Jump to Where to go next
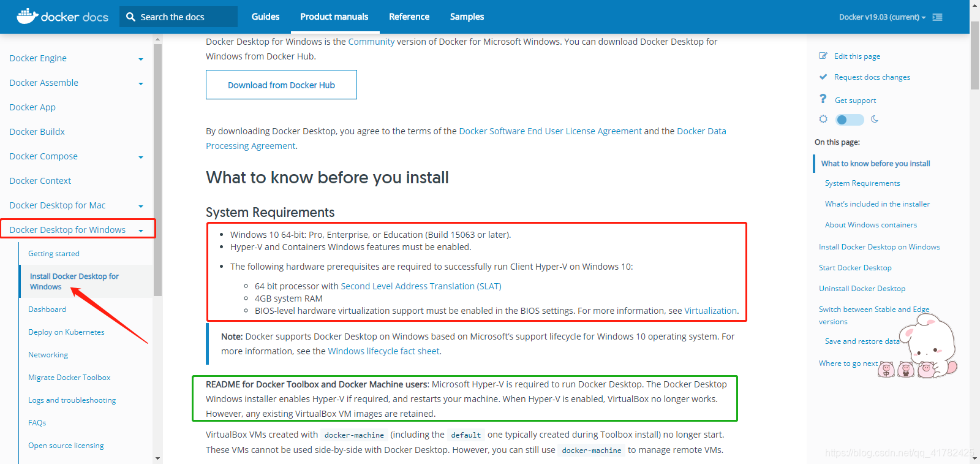The width and height of the screenshot is (980, 464). point(848,363)
